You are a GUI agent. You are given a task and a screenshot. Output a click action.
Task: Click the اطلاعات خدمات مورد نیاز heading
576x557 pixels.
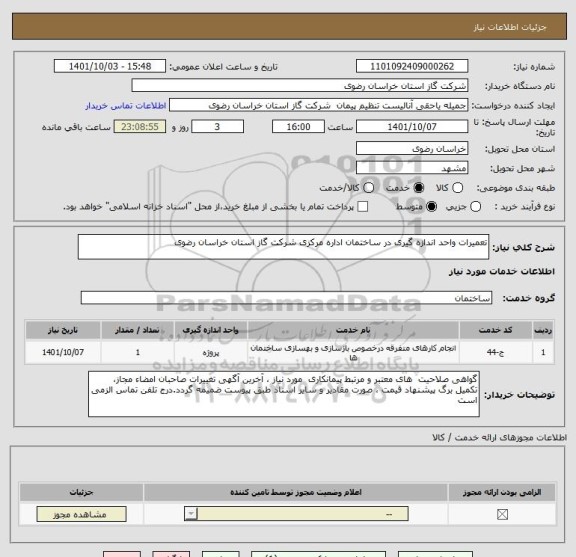pos(502,272)
